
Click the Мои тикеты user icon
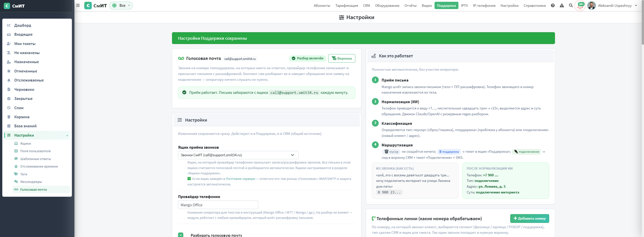point(9,44)
